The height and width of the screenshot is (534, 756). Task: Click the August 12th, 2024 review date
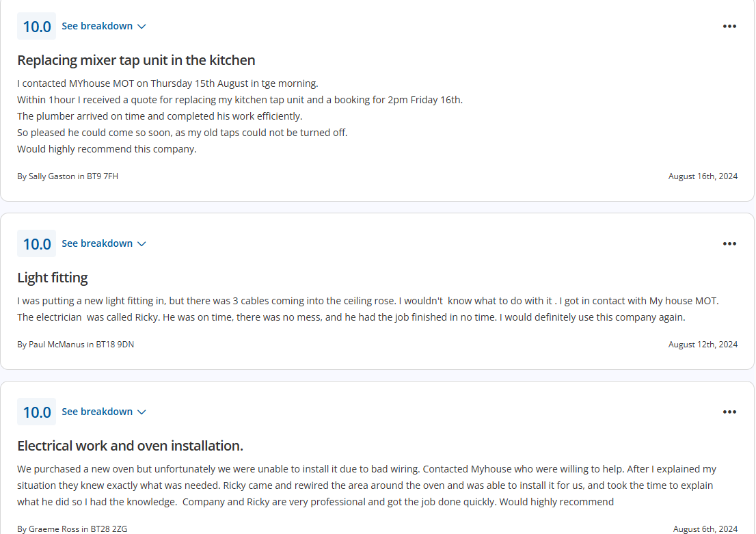[x=703, y=345]
